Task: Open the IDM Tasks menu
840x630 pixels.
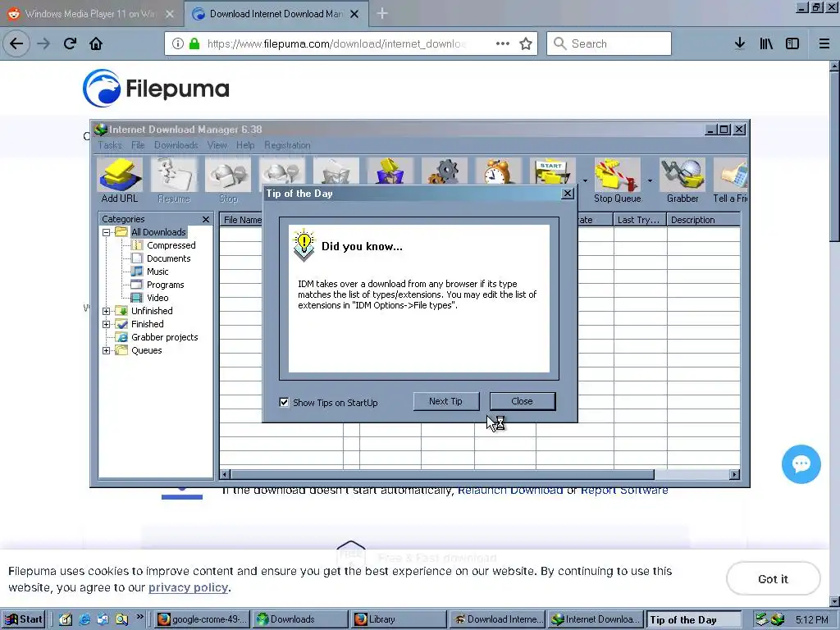Action: tap(110, 145)
